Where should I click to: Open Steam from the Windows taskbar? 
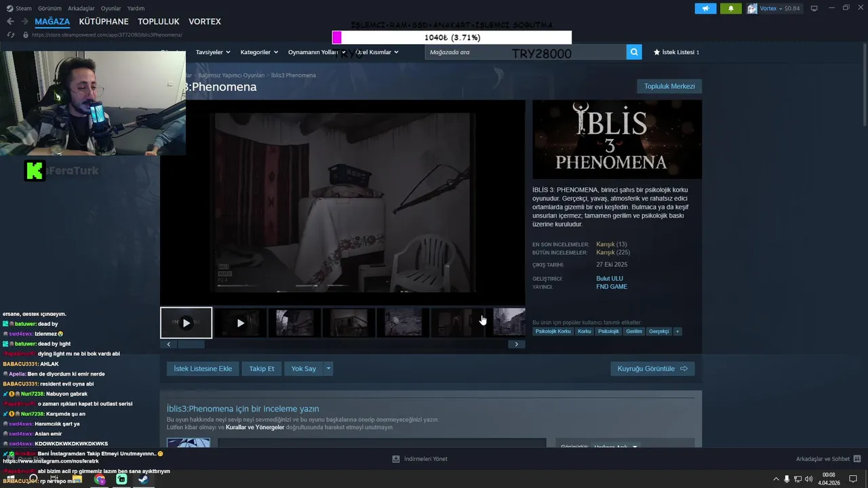point(143,479)
